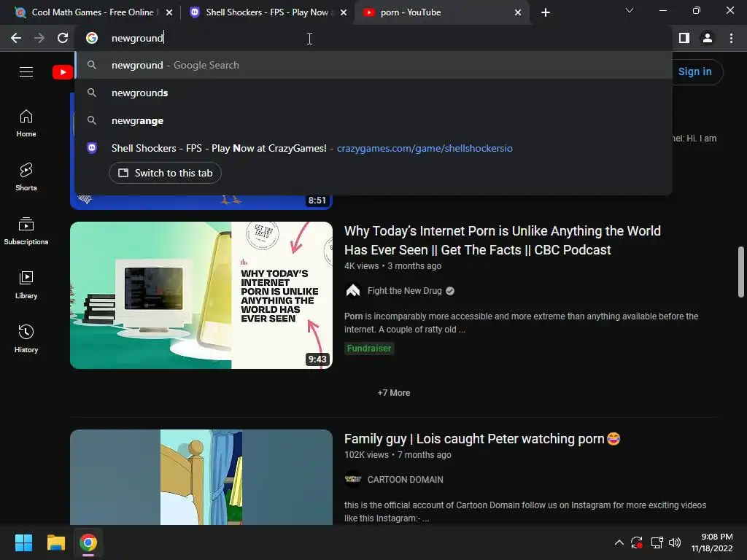The width and height of the screenshot is (747, 560).
Task: Open Windows Start menu
Action: 23,542
